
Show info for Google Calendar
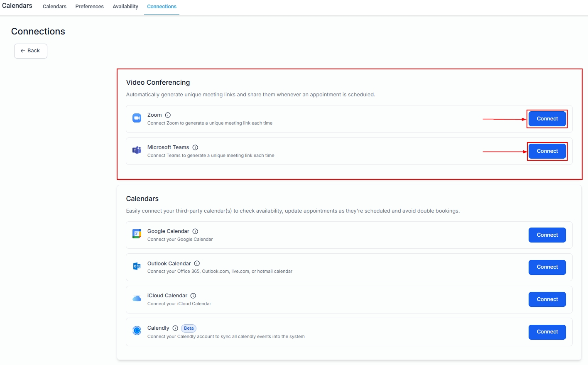click(x=195, y=231)
